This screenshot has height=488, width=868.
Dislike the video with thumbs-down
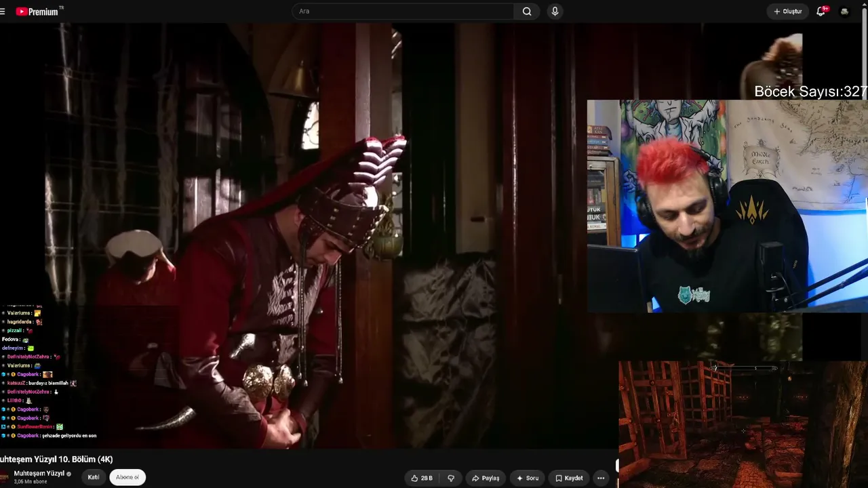click(x=451, y=478)
